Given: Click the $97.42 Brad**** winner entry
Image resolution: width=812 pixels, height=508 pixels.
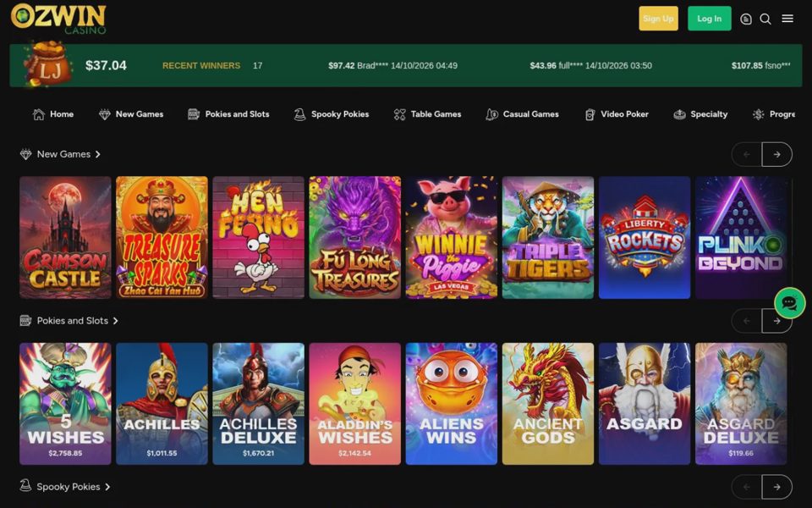Looking at the screenshot, I should coord(392,66).
